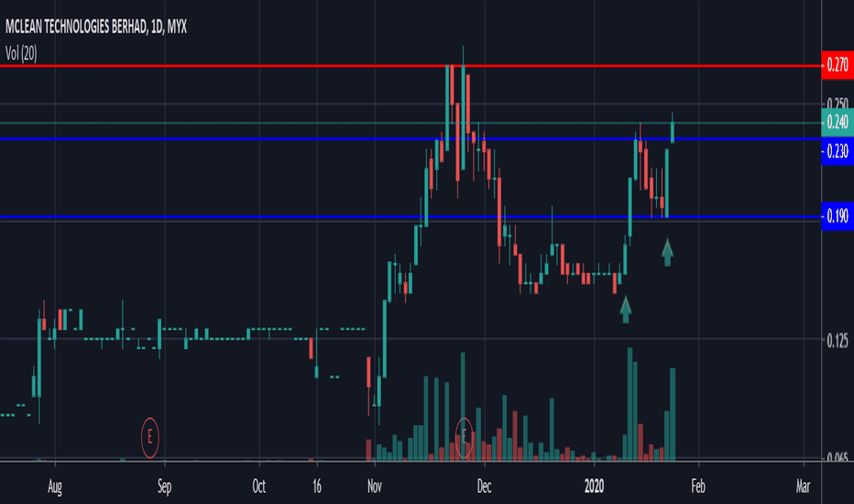Click the Sep label on time axis
Screen dimensions: 854x504
165,486
